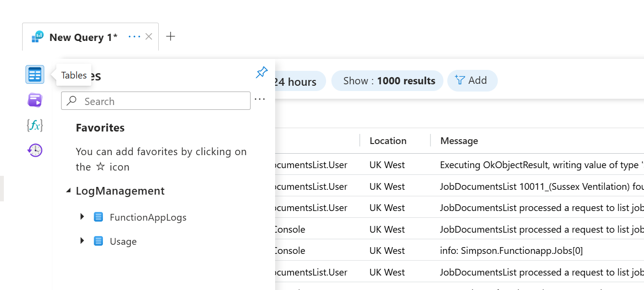Open the Show 1000 results limit
The height and width of the screenshot is (290, 644).
pyautogui.click(x=389, y=81)
